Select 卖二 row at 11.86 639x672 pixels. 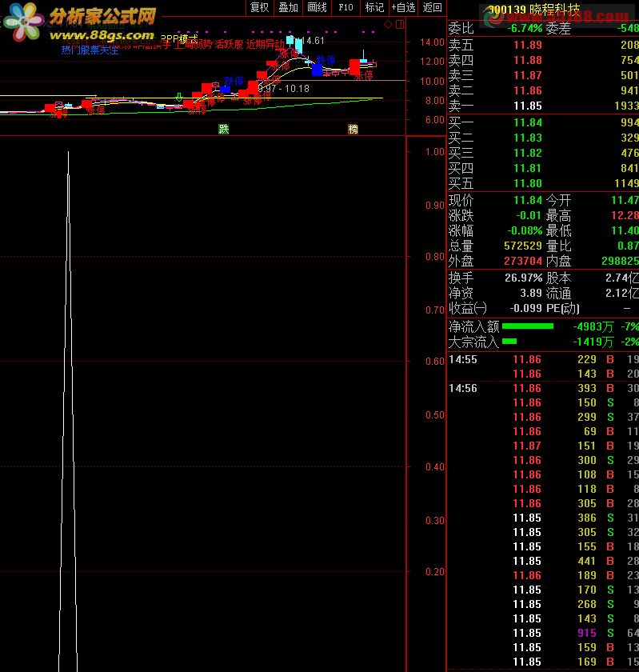[542, 90]
